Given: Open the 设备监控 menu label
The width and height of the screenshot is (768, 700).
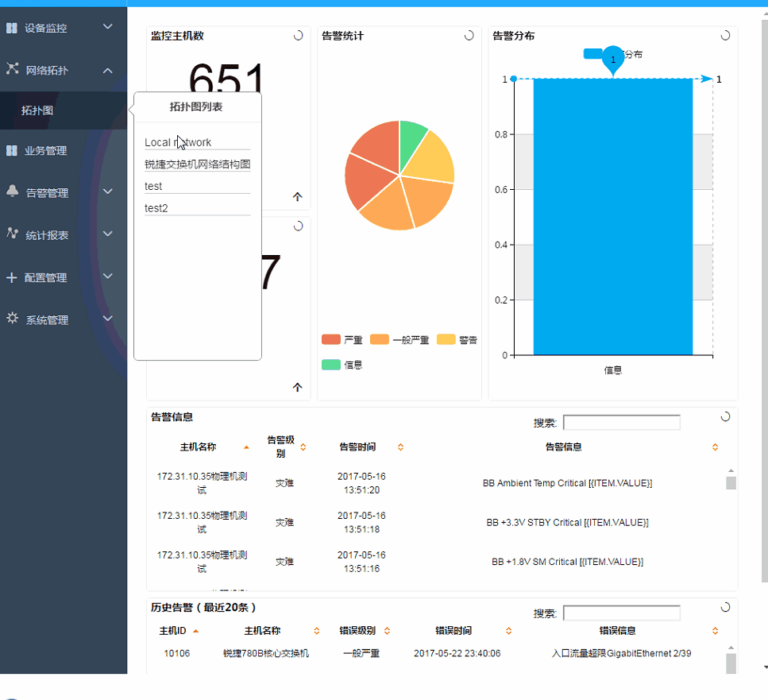Looking at the screenshot, I should pos(46,29).
